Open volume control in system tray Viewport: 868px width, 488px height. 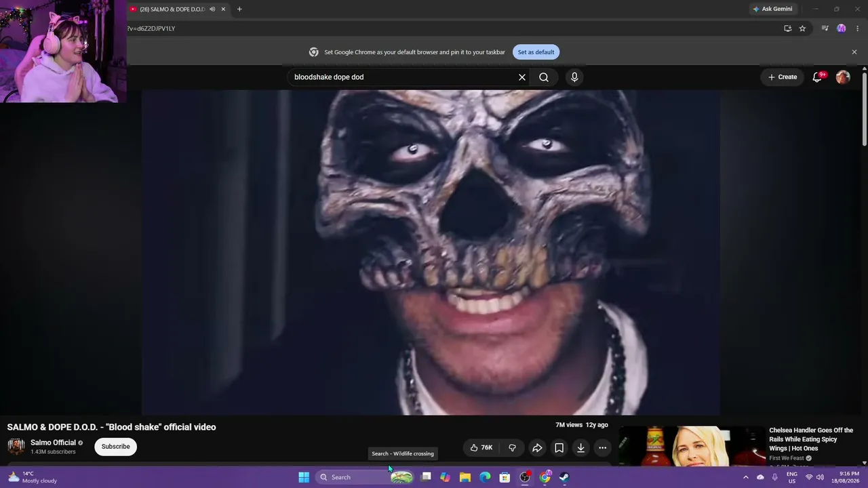tap(820, 477)
